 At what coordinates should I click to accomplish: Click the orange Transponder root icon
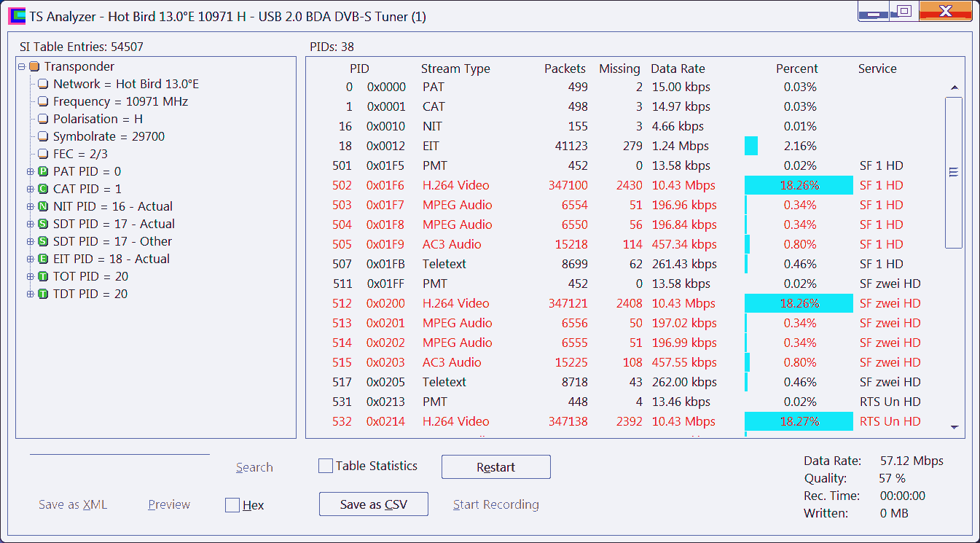pos(34,67)
